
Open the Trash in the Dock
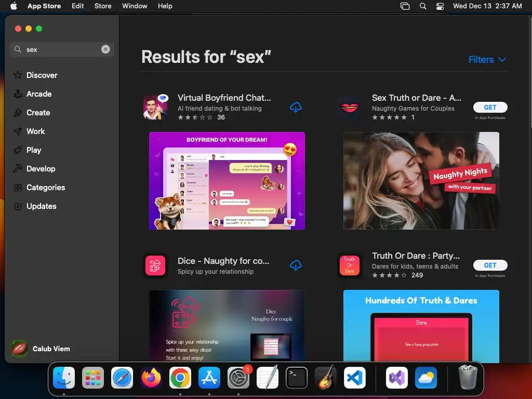tap(468, 377)
